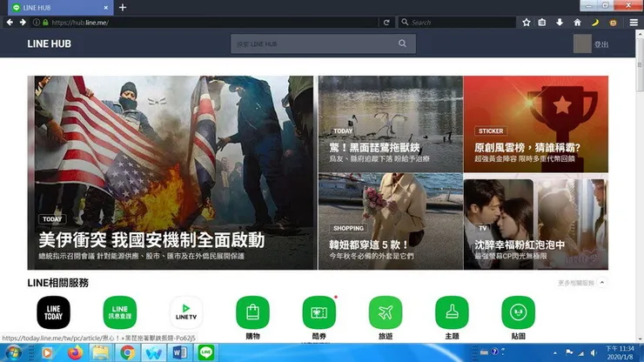Click the LINE HUB logo text
Viewport: 644px width, 362px height.
[49, 44]
